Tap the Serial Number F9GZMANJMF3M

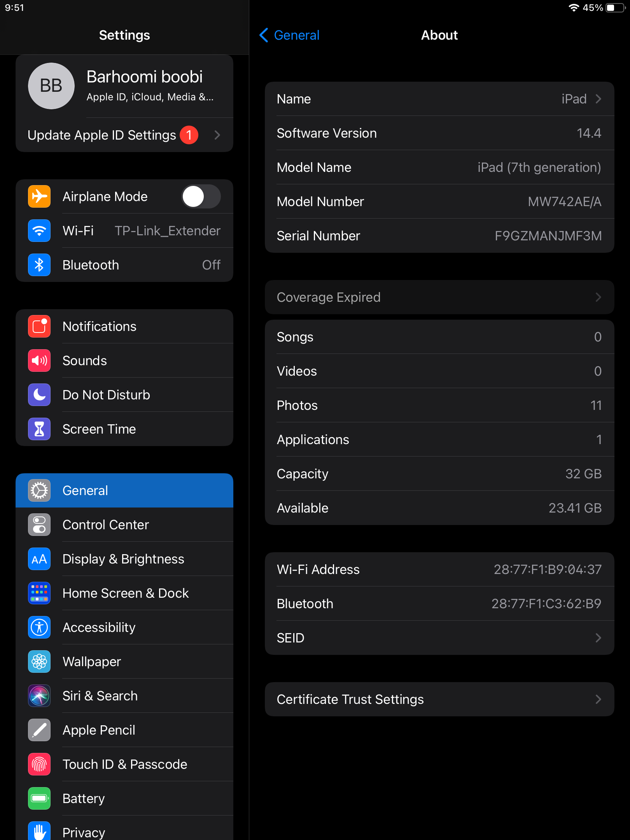click(548, 236)
